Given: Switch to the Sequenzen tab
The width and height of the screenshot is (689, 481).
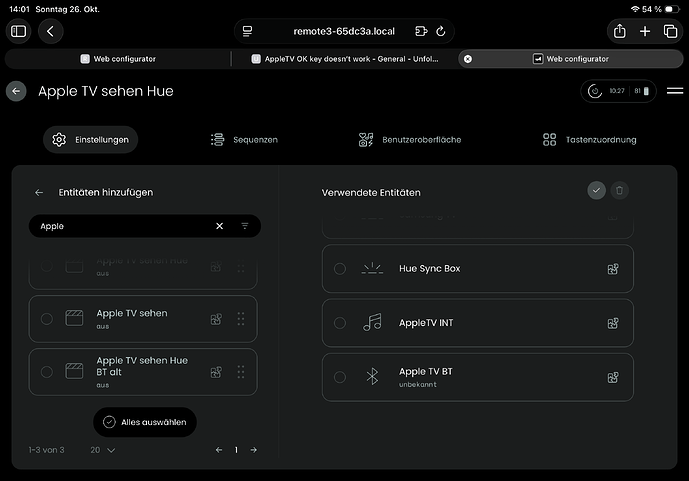Looking at the screenshot, I should coord(244,140).
